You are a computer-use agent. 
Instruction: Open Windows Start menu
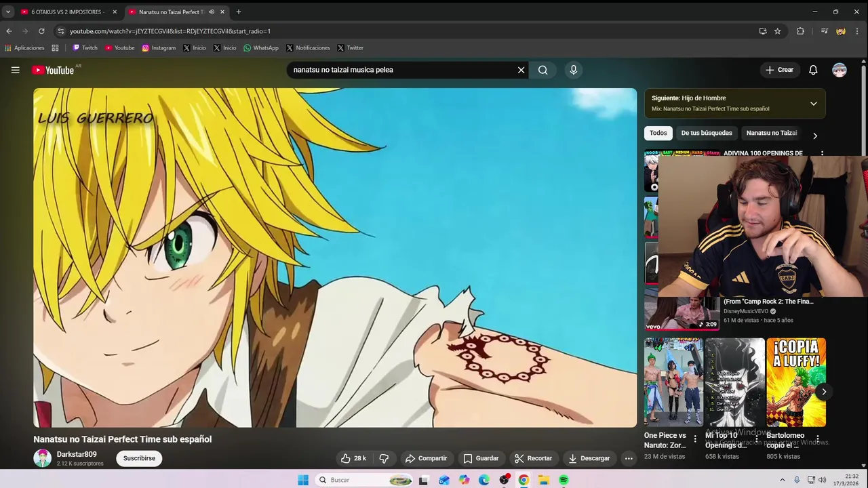(303, 480)
